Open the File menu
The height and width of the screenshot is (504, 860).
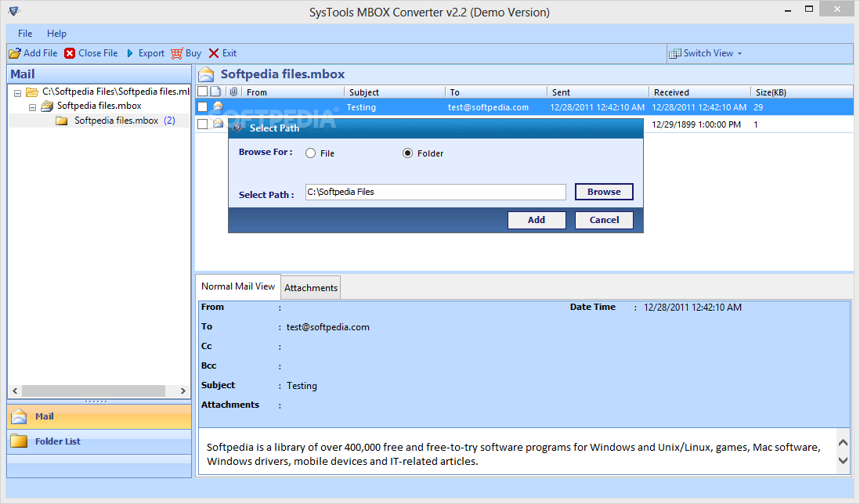coord(25,34)
